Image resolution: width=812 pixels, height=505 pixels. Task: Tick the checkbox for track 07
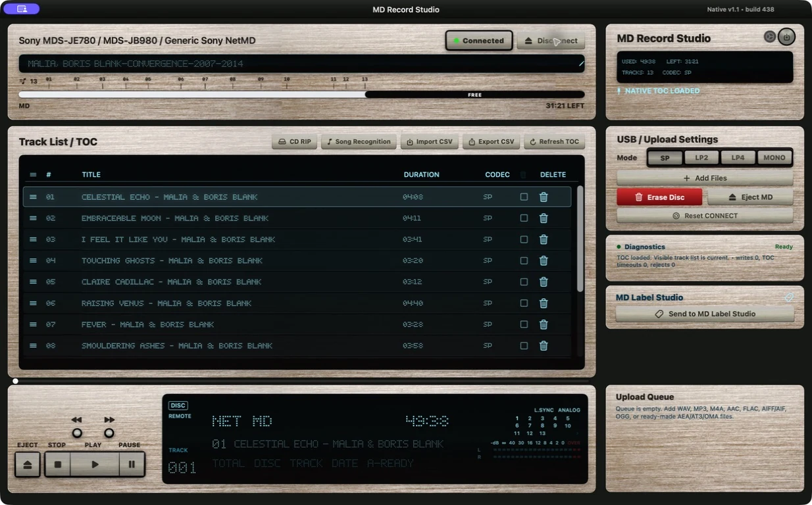(x=524, y=324)
